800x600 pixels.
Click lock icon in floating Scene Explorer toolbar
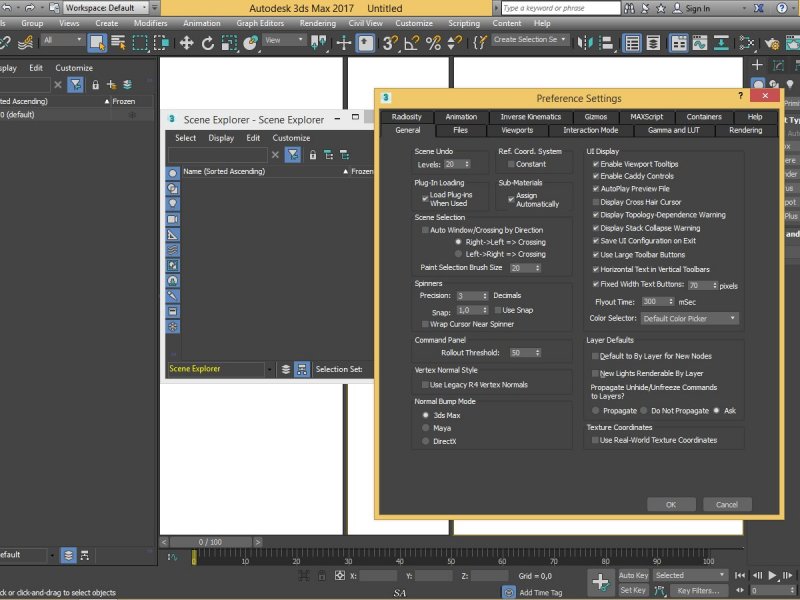[313, 155]
